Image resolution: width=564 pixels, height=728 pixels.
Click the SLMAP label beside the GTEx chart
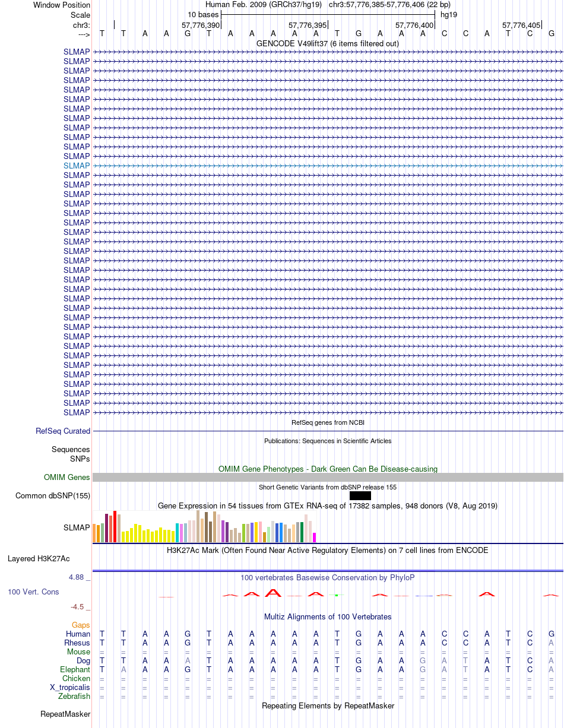click(77, 527)
